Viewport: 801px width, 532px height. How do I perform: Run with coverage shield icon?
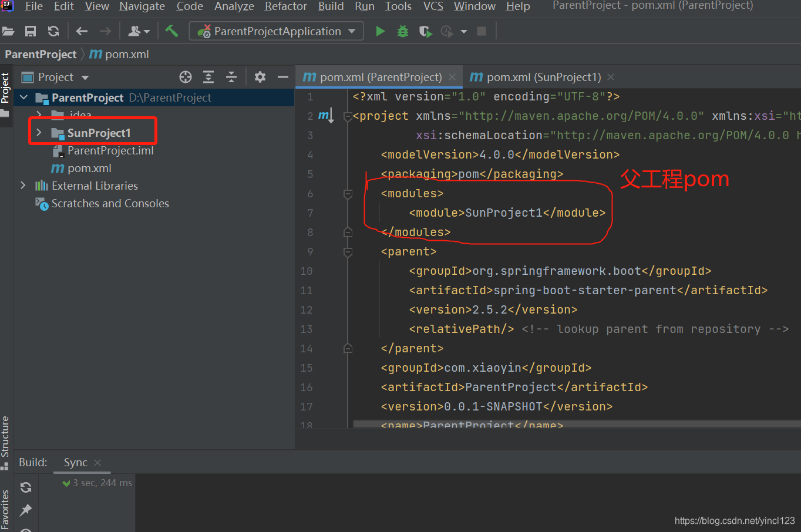(x=425, y=31)
